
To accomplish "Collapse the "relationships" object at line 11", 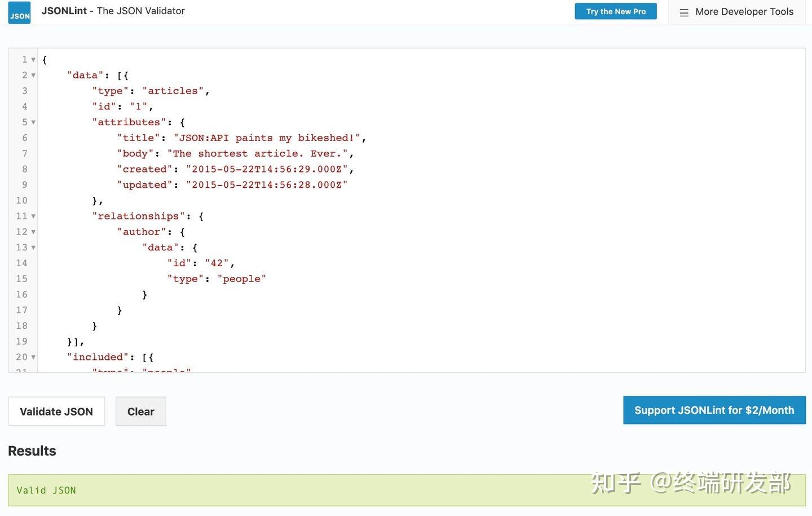I will pyautogui.click(x=33, y=216).
